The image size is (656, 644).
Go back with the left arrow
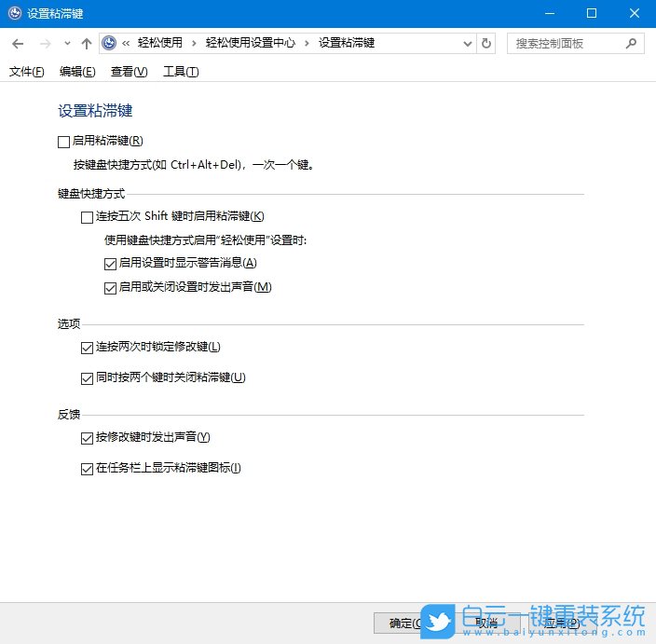click(x=18, y=44)
